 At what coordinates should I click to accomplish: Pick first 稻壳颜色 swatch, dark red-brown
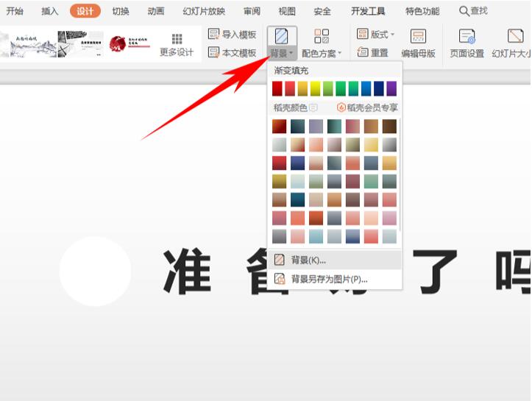coord(279,127)
